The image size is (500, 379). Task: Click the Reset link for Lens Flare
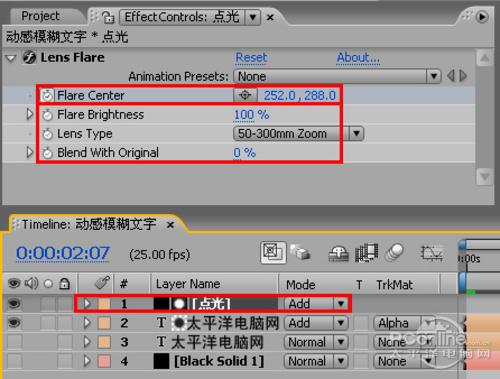pos(251,57)
